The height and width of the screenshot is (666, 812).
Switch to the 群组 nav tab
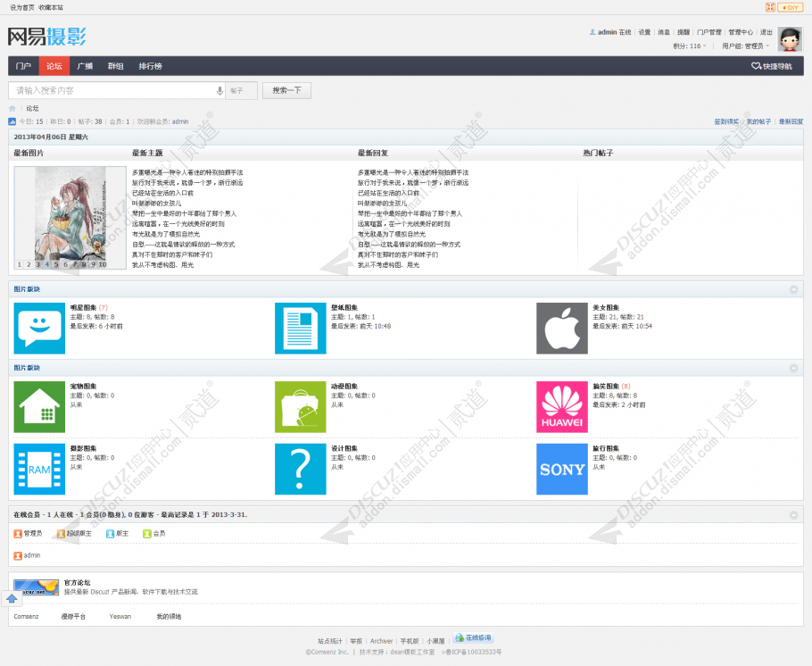click(x=115, y=66)
